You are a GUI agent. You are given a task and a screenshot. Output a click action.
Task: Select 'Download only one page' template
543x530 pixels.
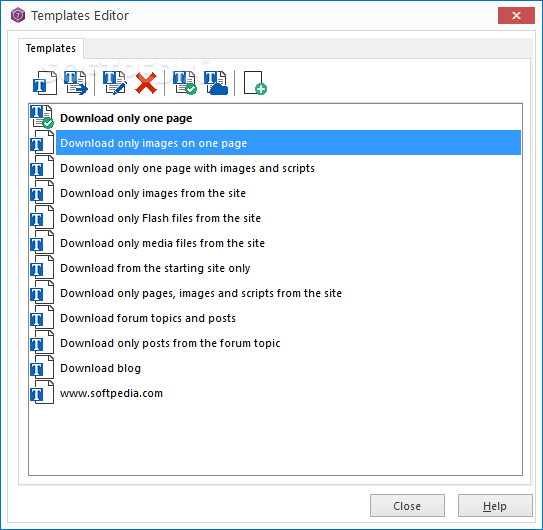126,118
